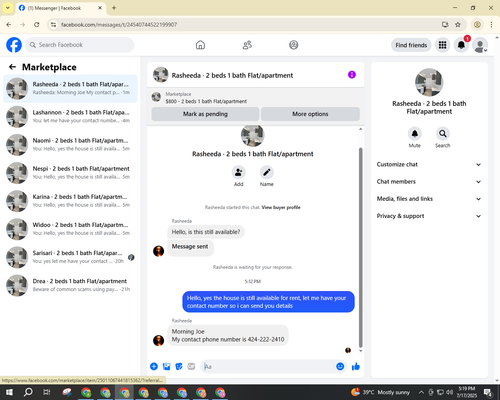Open a new browser tab
This screenshot has height=400, width=500.
114,8
